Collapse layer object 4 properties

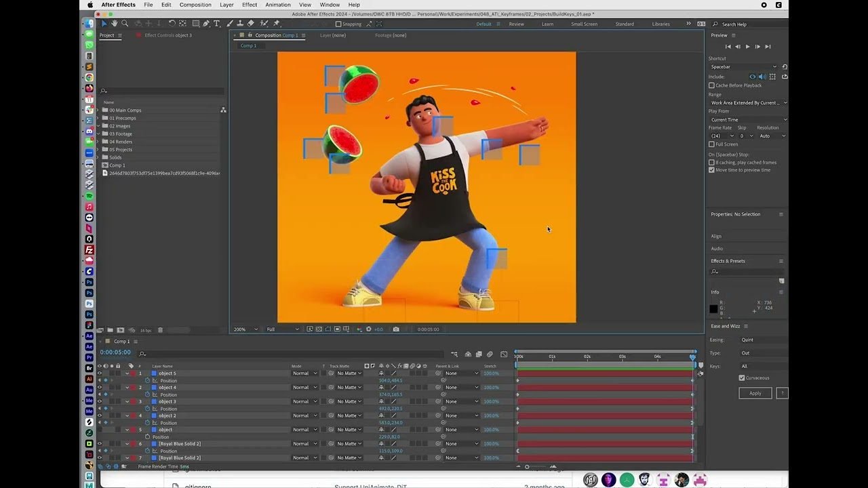(x=127, y=388)
